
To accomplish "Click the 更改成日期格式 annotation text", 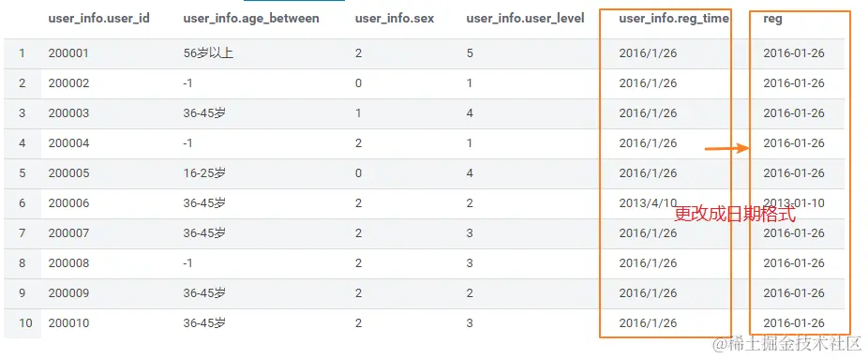I will tap(735, 215).
